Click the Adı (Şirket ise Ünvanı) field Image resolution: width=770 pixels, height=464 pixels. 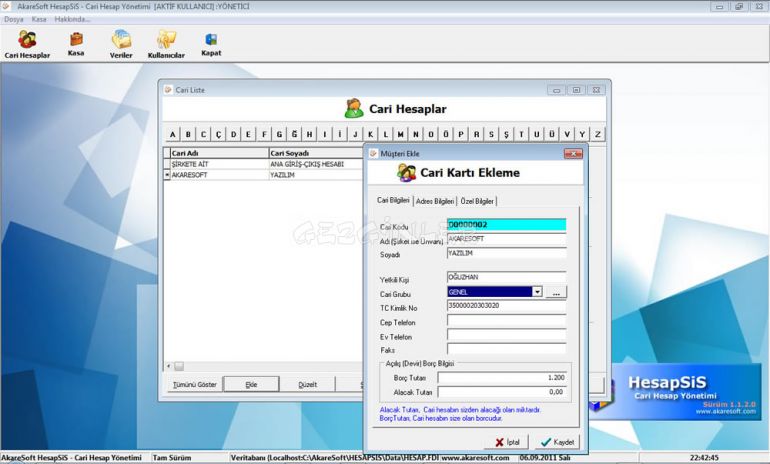506,239
